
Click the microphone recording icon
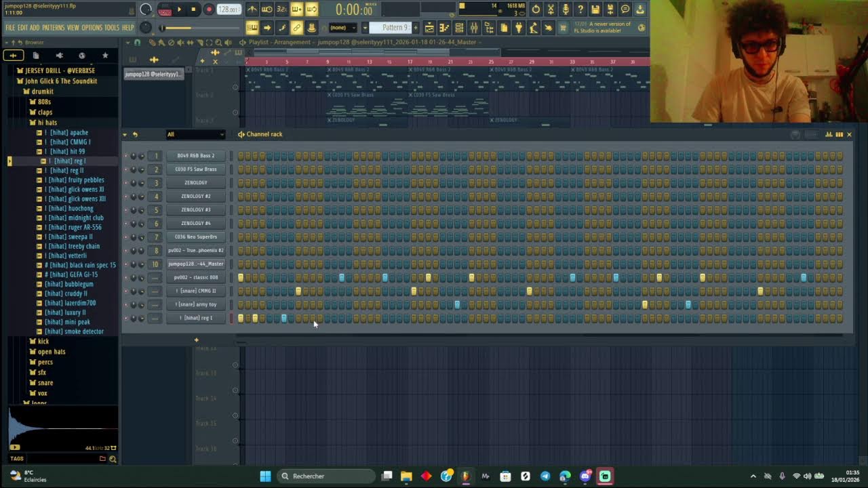click(566, 9)
